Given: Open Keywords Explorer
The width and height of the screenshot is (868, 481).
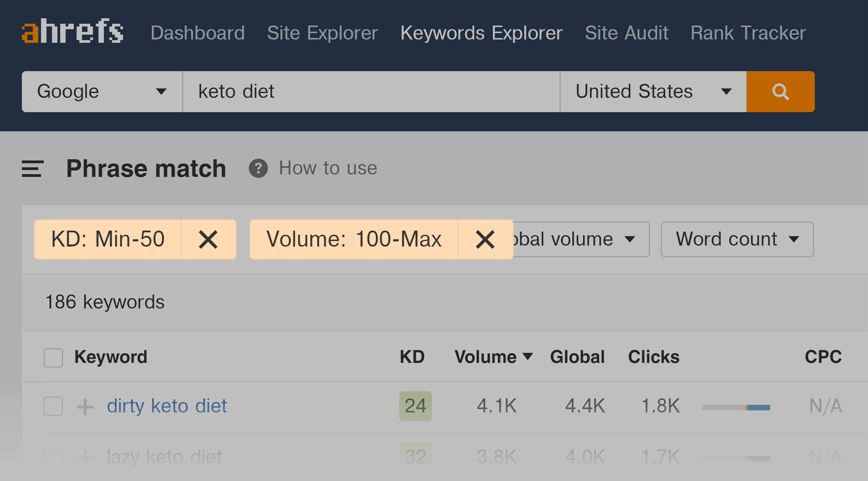Looking at the screenshot, I should (481, 33).
